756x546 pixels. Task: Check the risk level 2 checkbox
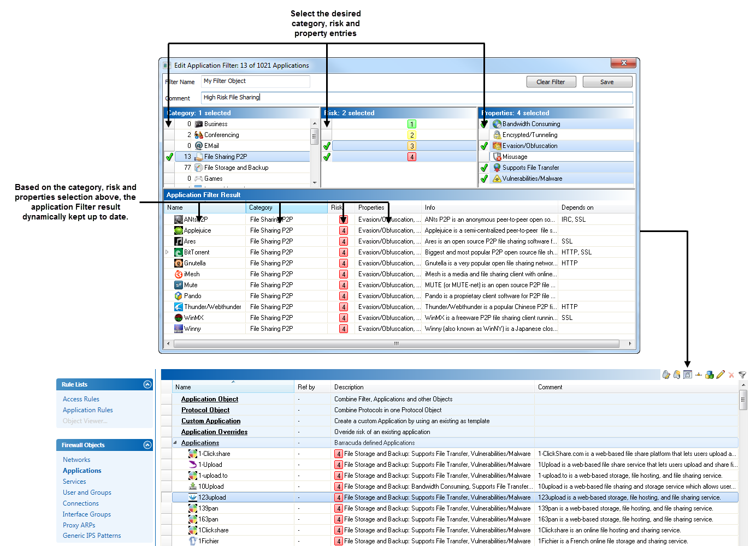coord(327,135)
